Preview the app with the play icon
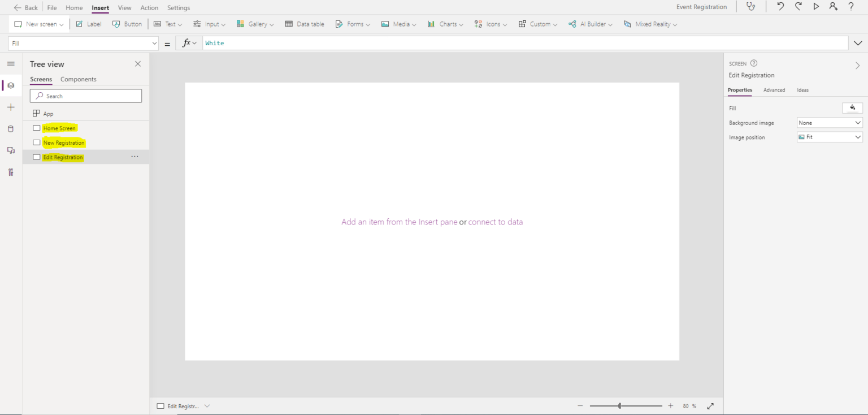Screen dimensions: 868x415 click(815, 7)
